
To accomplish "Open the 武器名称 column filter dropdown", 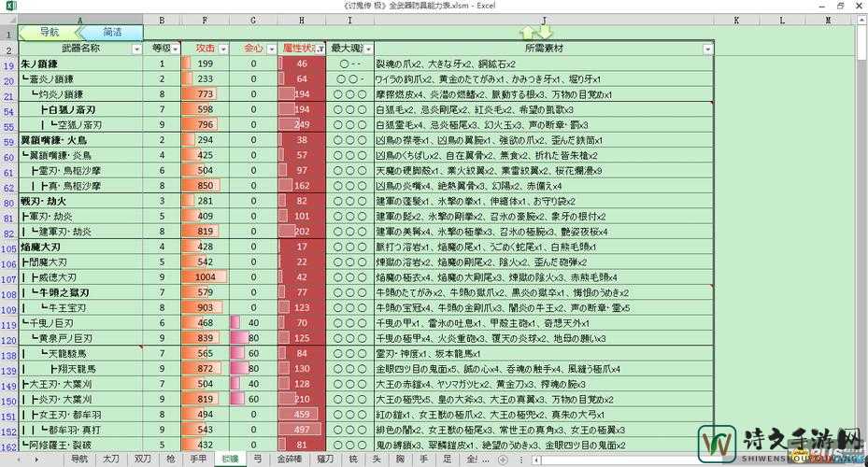I will (136, 50).
